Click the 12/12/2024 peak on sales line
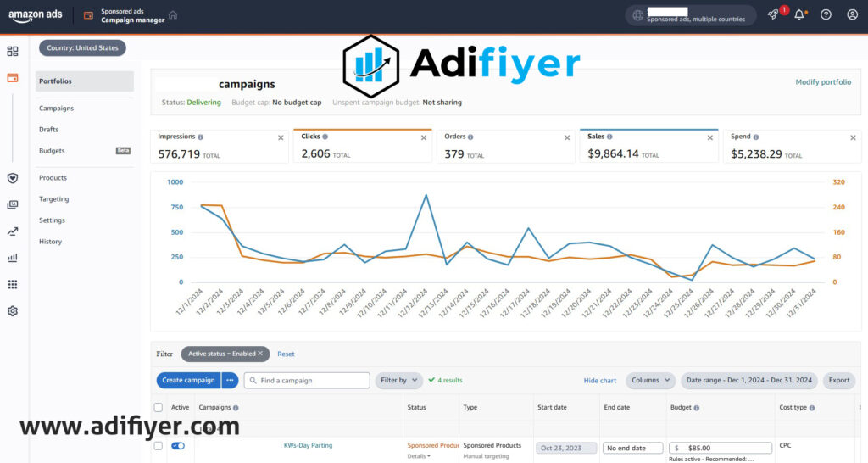 (426, 195)
